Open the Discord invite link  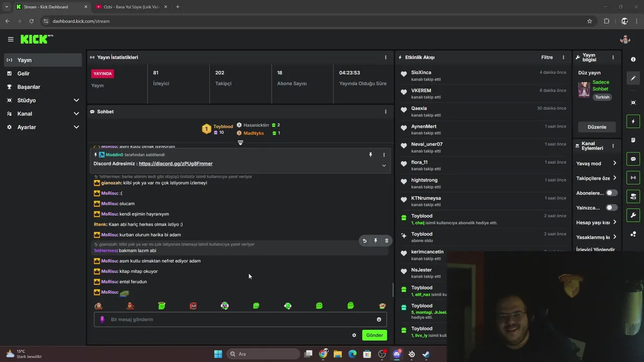176,163
